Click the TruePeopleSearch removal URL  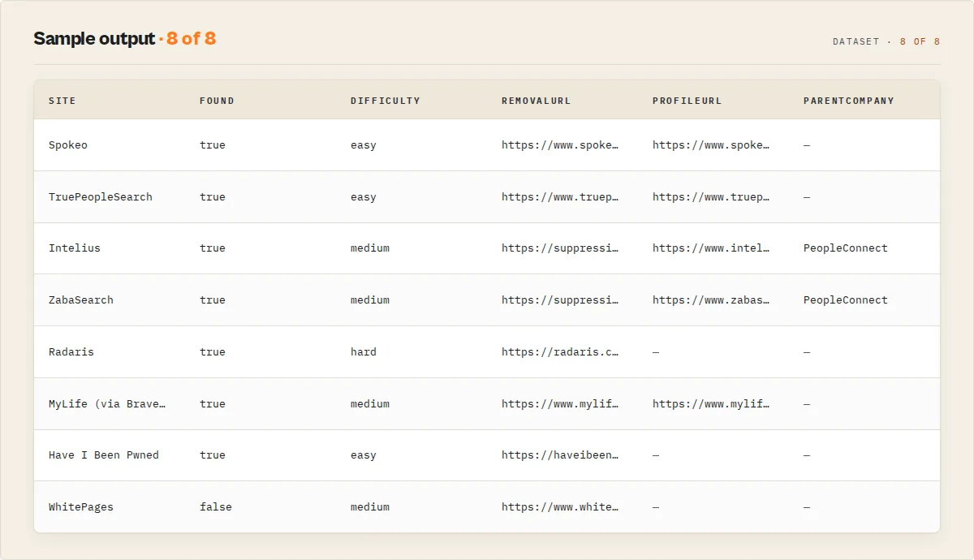[x=560, y=197]
